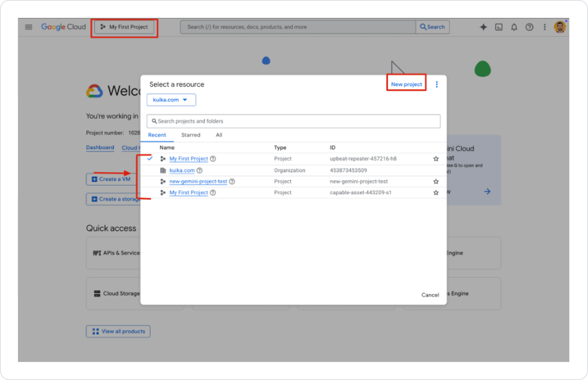Click the Cancel button in dialog

point(430,295)
